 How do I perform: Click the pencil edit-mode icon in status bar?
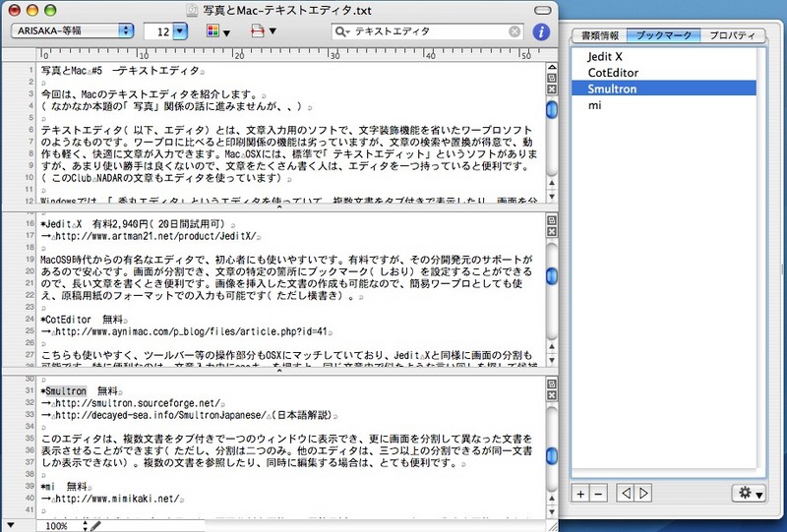point(95,525)
